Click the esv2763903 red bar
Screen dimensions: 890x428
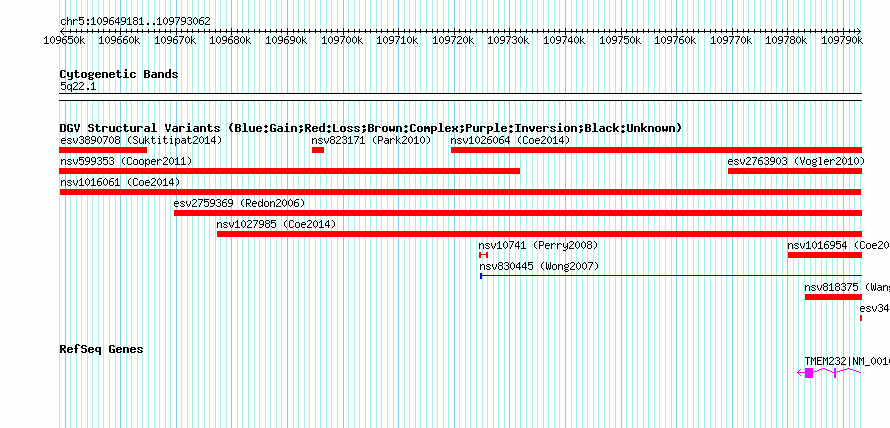[x=795, y=171]
